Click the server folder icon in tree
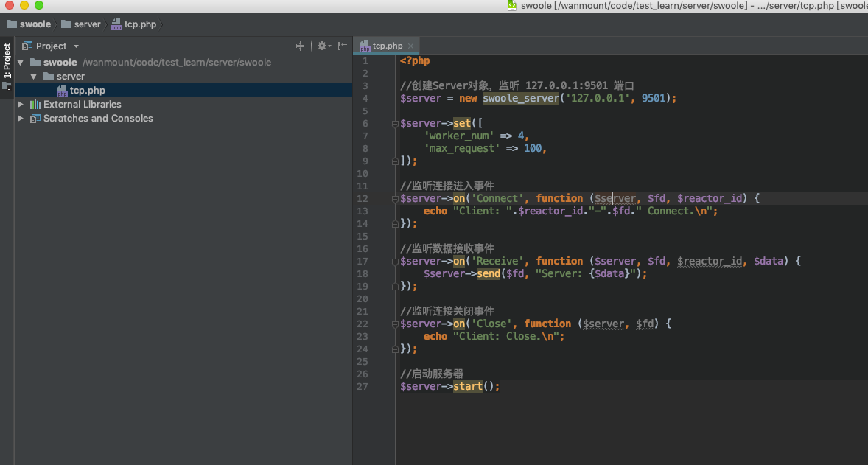The height and width of the screenshot is (465, 868). [x=49, y=77]
